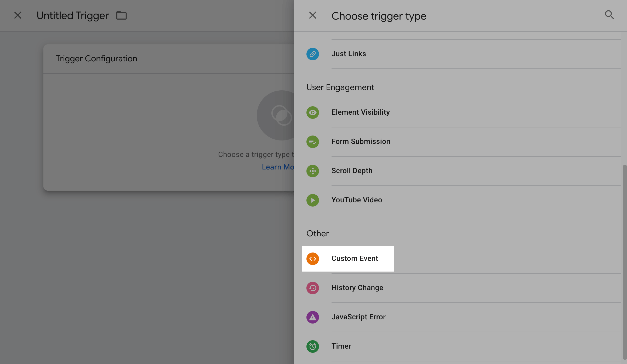Screen dimensions: 627x364
Task: Close the Choose trigger type panel
Action: (313, 15)
